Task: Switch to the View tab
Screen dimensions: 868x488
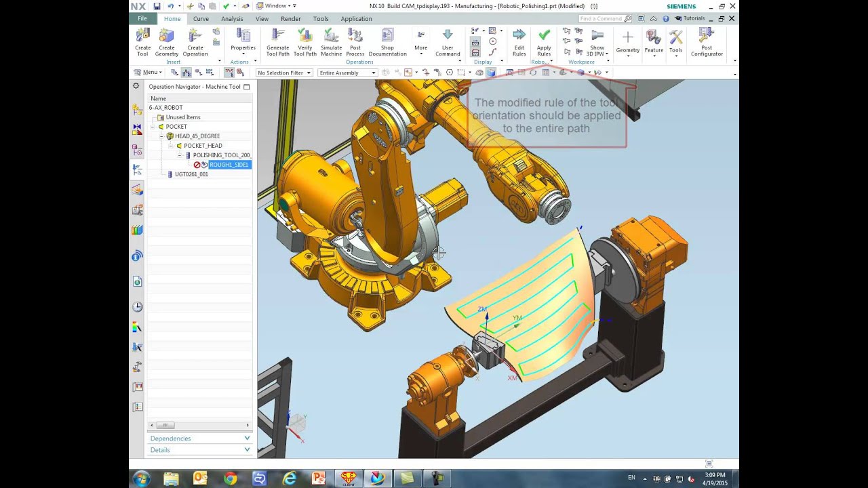Action: 262,19
